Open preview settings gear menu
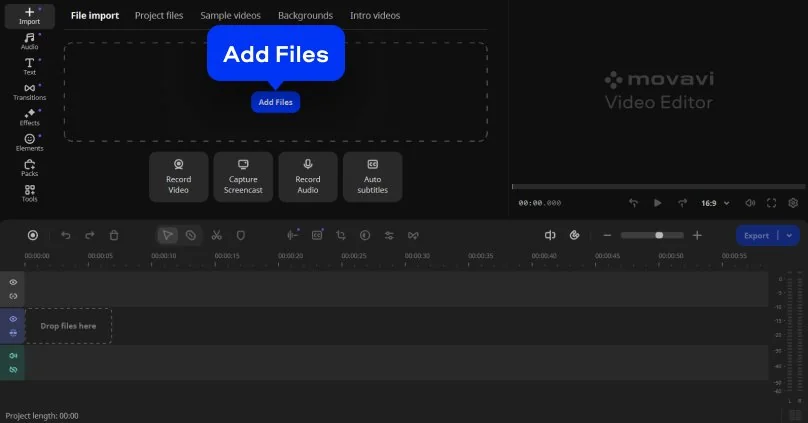The height and width of the screenshot is (423, 808). point(793,203)
